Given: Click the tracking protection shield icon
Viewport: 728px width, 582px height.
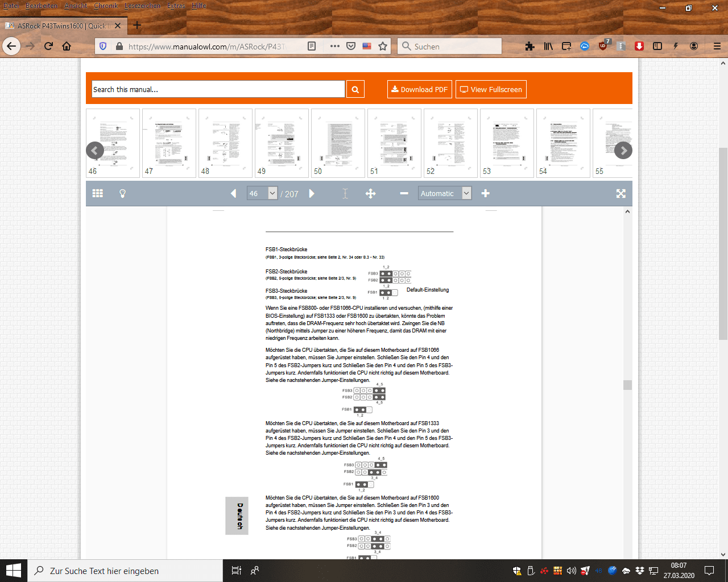Looking at the screenshot, I should tap(103, 46).
